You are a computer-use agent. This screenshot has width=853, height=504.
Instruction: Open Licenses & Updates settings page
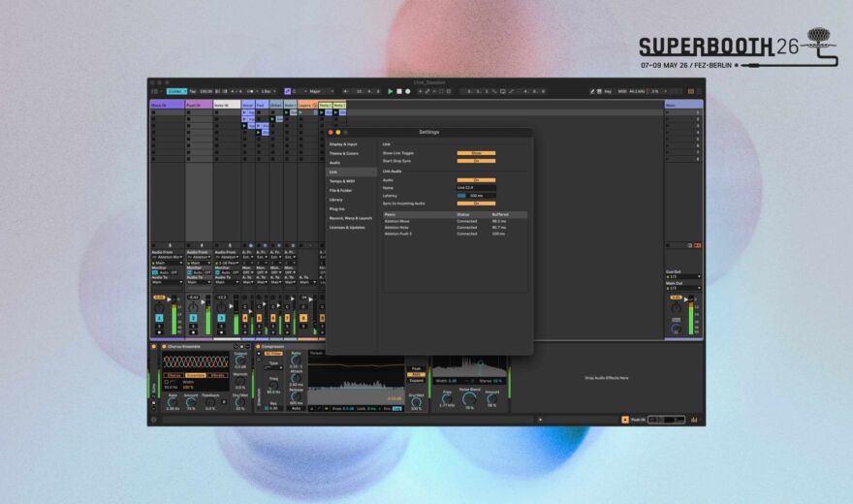click(347, 227)
